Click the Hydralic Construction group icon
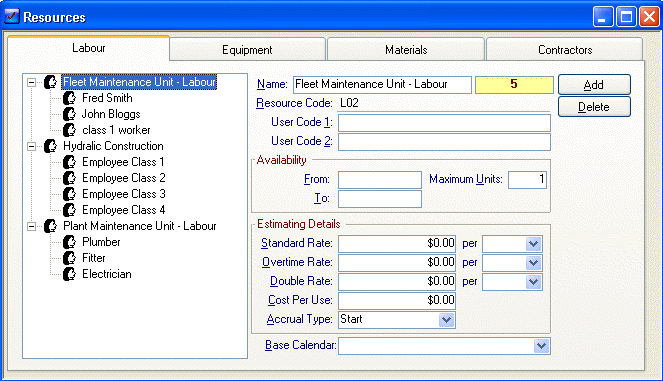This screenshot has height=381, width=663. pos(50,146)
